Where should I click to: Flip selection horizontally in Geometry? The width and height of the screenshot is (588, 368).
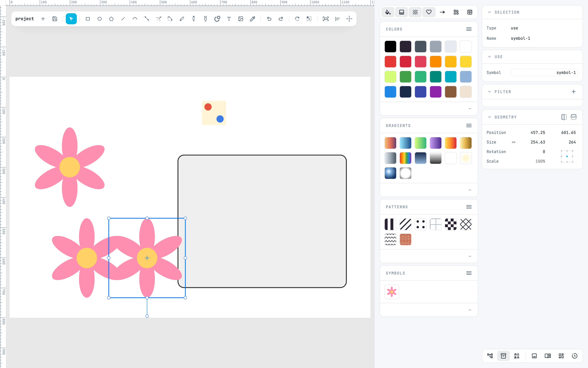point(564,117)
